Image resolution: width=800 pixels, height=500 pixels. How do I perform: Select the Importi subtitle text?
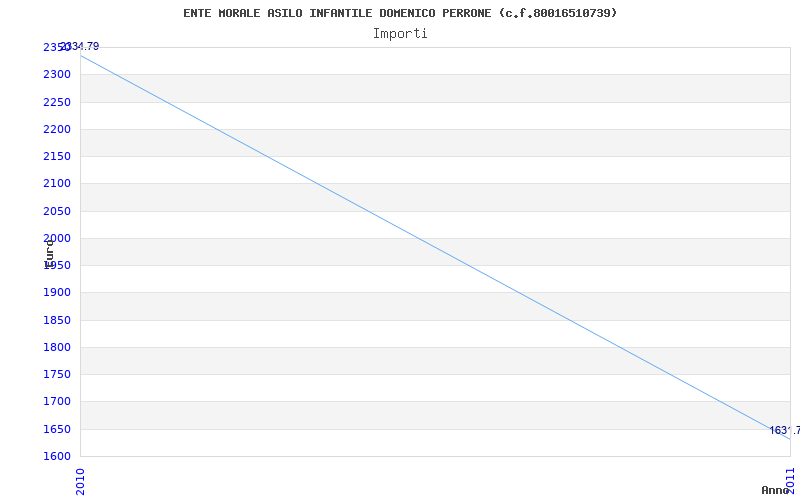pyautogui.click(x=400, y=34)
